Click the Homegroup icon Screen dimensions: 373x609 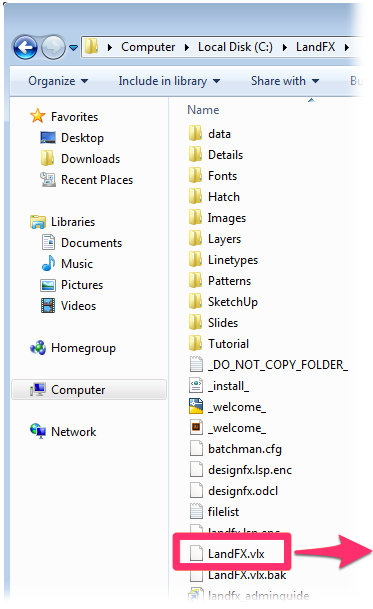point(38,348)
